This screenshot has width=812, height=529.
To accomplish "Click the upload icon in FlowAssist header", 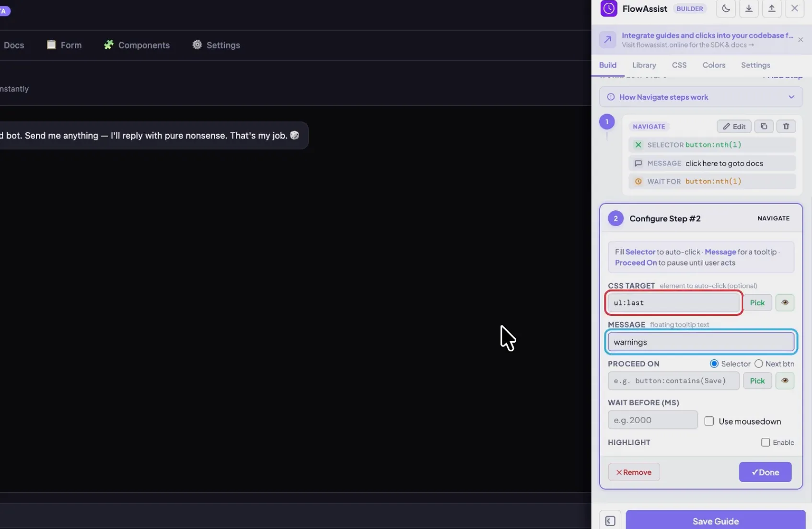I will point(772,9).
